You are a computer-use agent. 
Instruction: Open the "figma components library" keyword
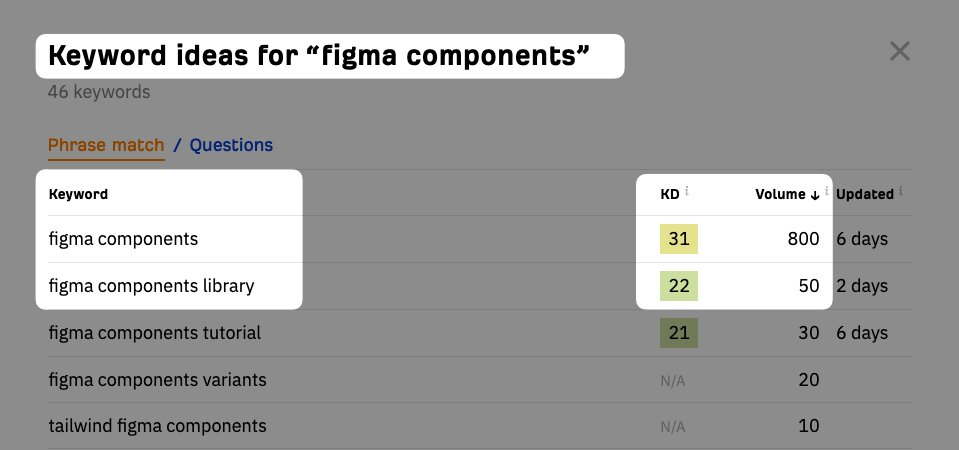pyautogui.click(x=151, y=286)
